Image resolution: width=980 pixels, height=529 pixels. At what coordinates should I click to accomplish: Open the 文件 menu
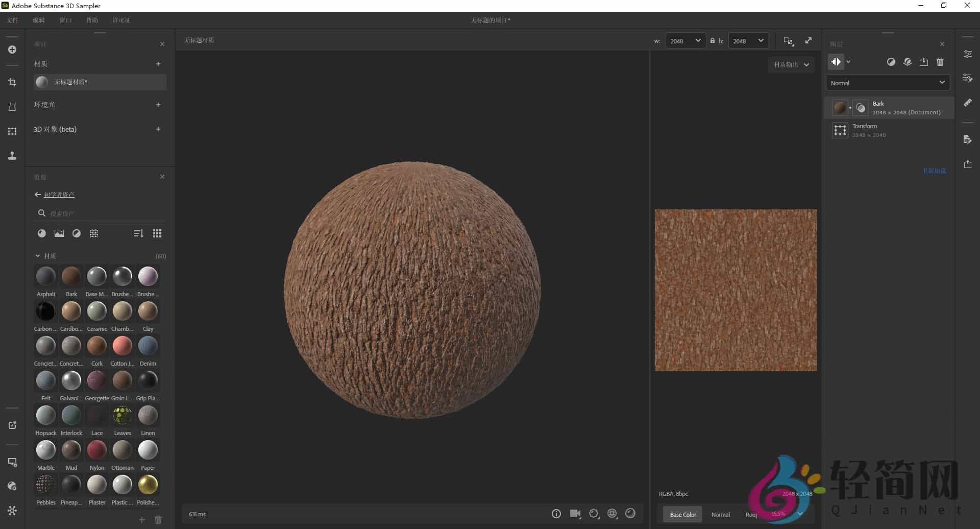coord(13,20)
